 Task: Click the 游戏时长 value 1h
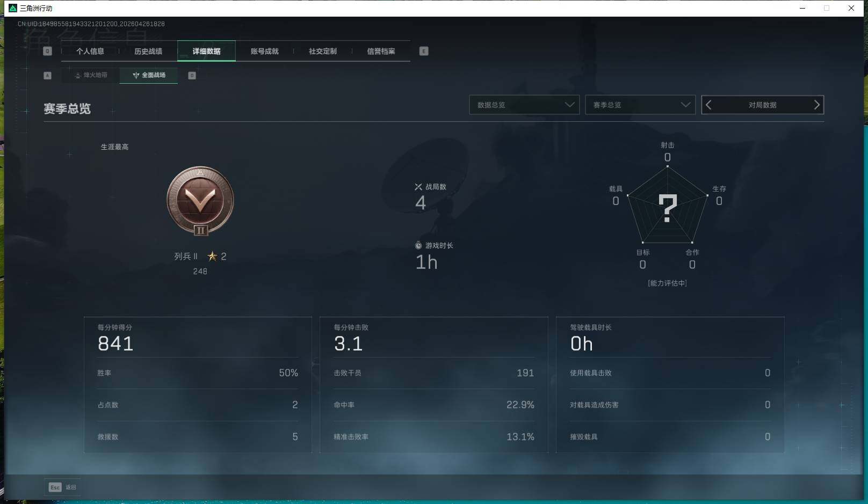(426, 262)
